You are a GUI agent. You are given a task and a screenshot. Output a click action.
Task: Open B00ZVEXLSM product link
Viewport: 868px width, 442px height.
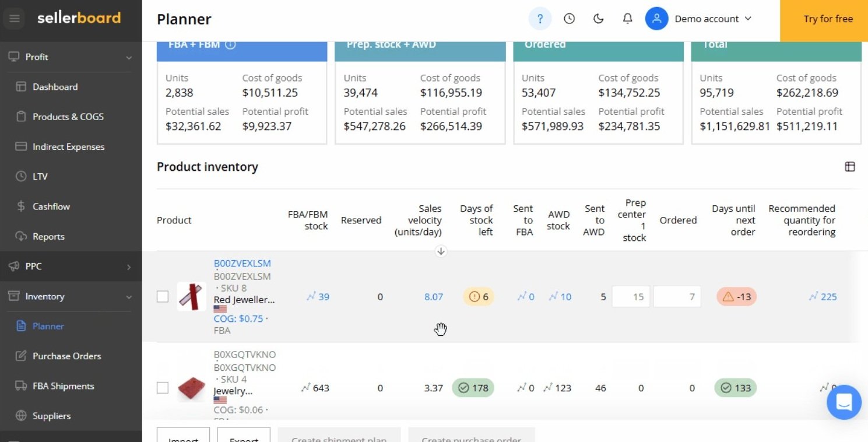(x=243, y=264)
